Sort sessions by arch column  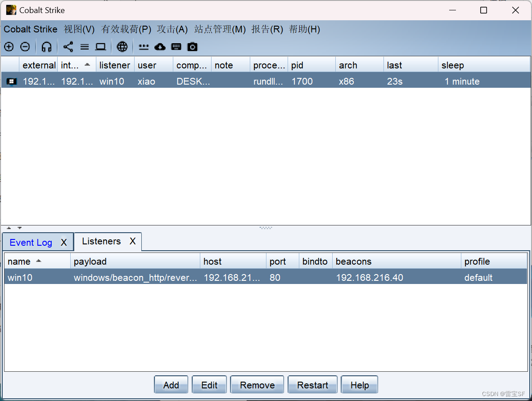(x=360, y=65)
